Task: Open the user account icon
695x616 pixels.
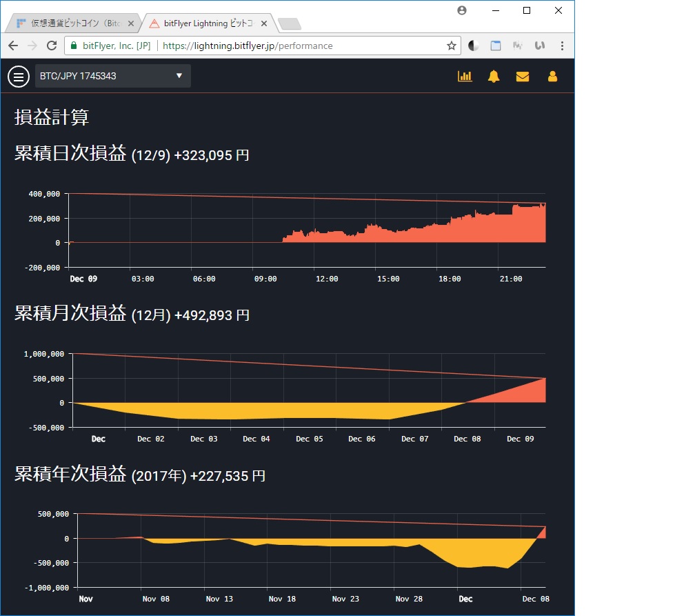Action: click(552, 77)
